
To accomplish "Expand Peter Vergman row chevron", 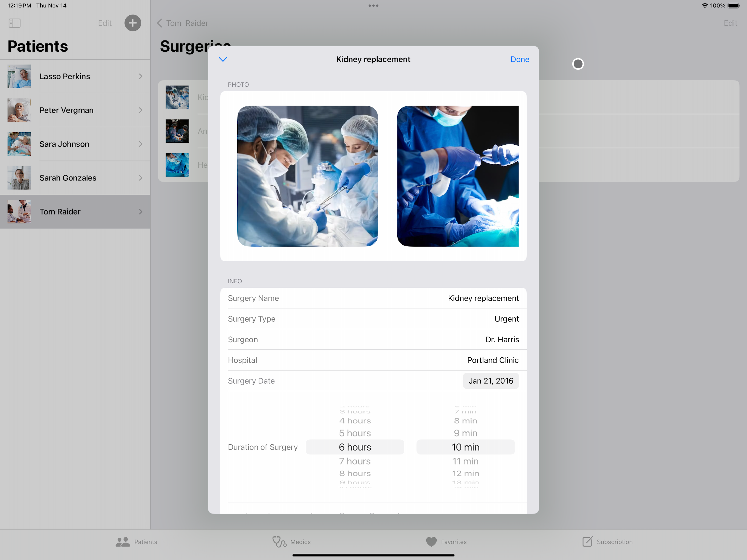I will [x=141, y=110].
